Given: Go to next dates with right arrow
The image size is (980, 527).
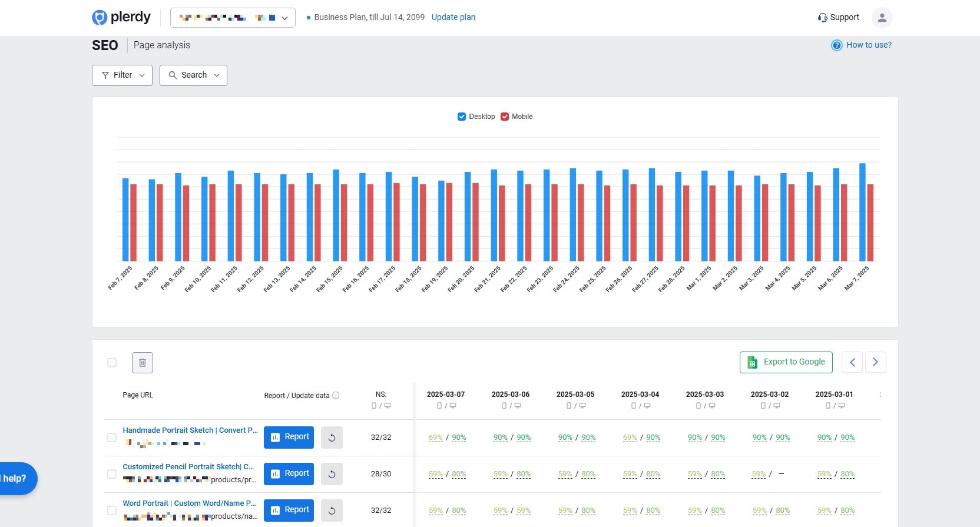Looking at the screenshot, I should (x=875, y=362).
